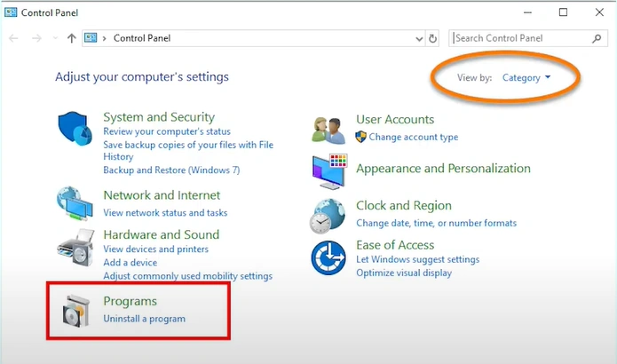617x364 pixels.
Task: Click the User Accounts people icon
Action: 328,131
